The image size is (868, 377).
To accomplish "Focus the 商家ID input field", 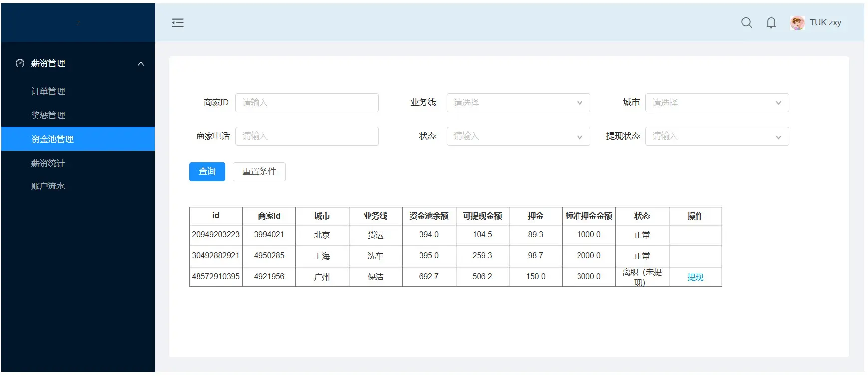I will pos(306,103).
